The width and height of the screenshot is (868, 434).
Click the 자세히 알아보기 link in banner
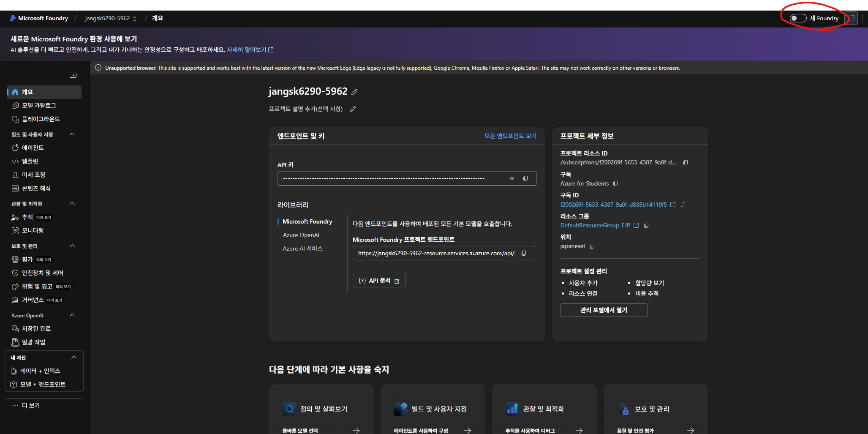click(250, 50)
